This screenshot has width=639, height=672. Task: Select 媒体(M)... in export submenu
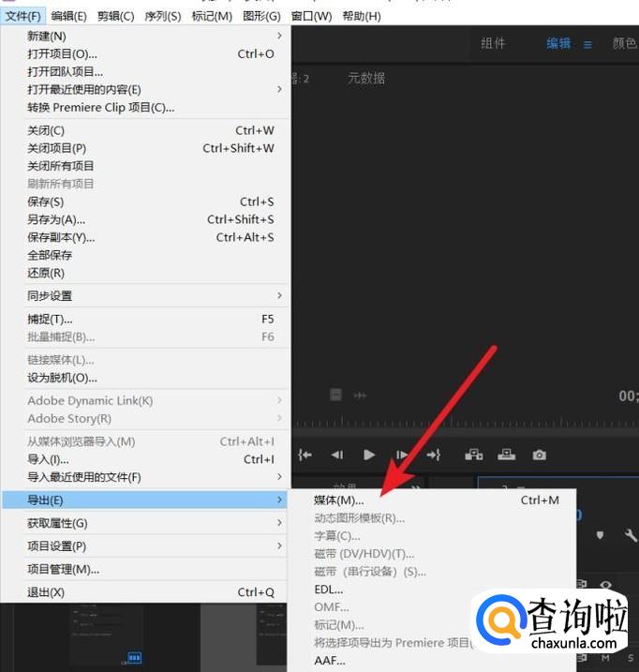point(432,500)
